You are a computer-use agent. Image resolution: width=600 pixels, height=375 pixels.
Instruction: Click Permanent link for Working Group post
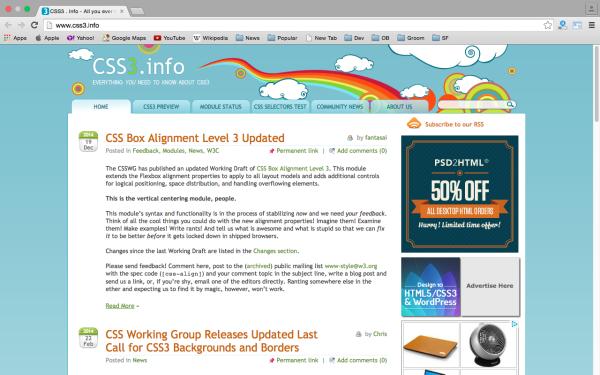[x=297, y=360]
